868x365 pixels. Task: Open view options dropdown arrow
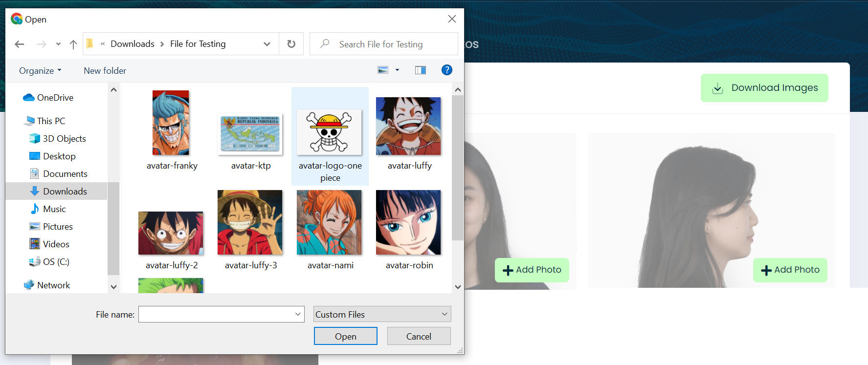point(397,70)
